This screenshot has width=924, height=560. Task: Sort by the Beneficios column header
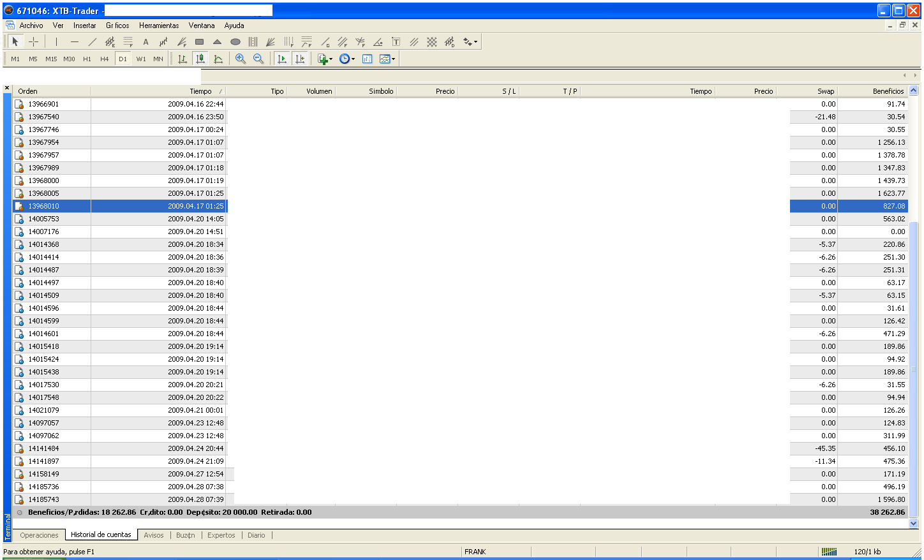[x=888, y=91]
